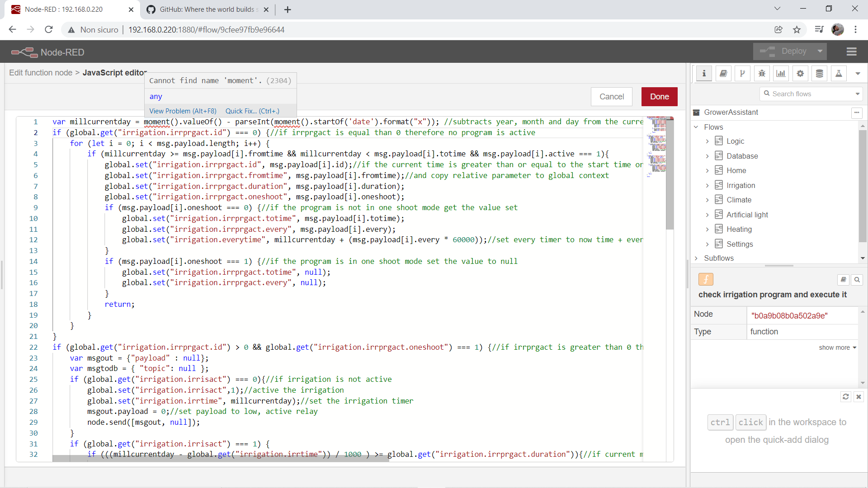Click the find node magnifier icon
The width and height of the screenshot is (868, 488).
pyautogui.click(x=857, y=280)
